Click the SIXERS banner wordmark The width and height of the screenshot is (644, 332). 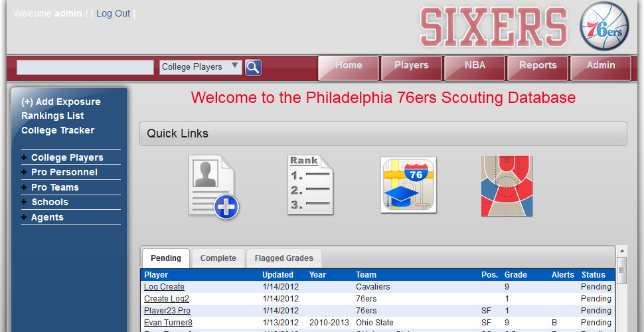(494, 27)
